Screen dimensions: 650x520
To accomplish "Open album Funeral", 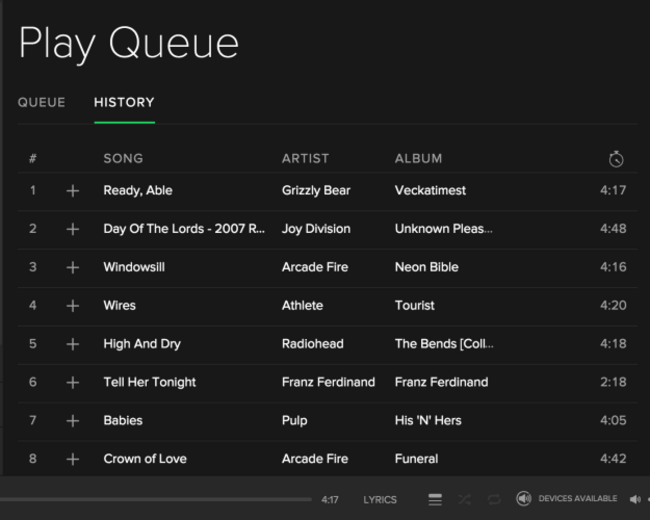I will 416,459.
